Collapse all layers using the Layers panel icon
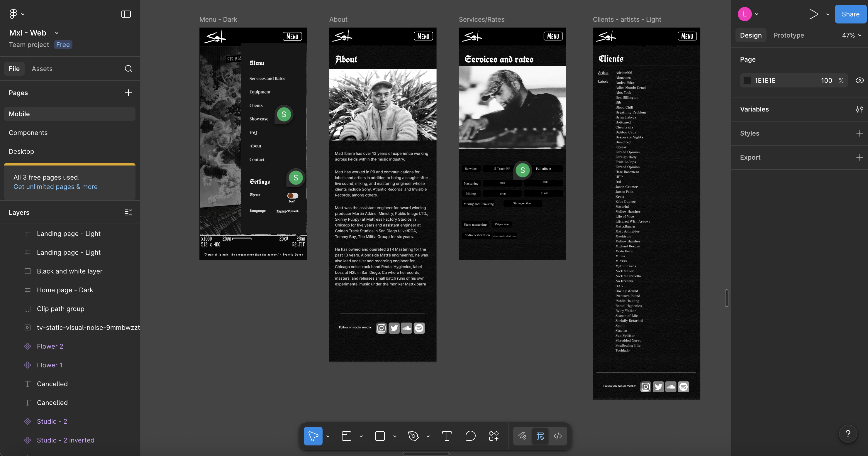This screenshot has width=868, height=456. [128, 212]
